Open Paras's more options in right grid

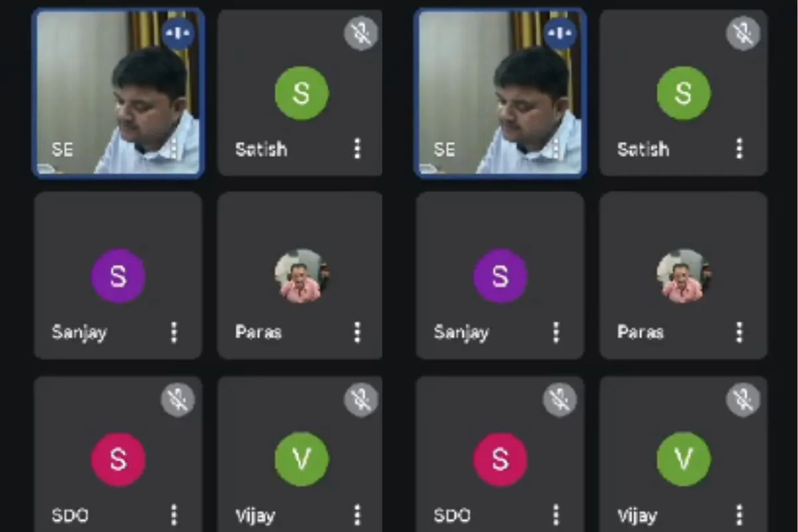point(739,332)
